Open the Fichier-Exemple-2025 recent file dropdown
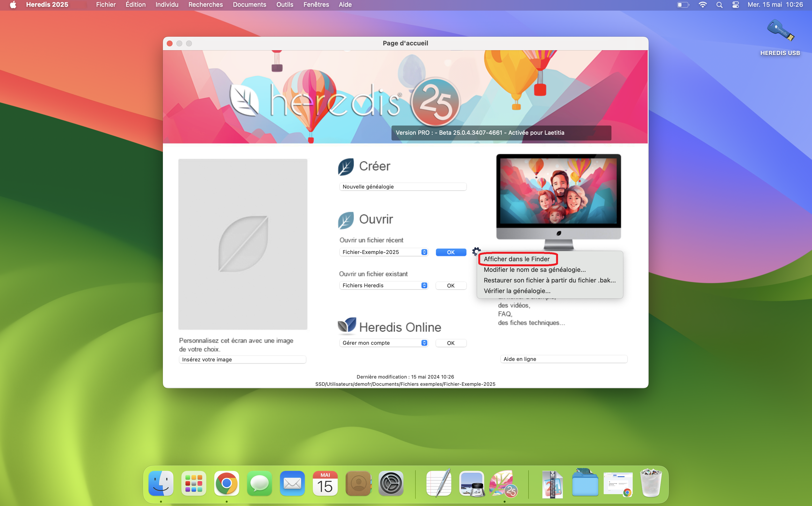 coord(384,252)
